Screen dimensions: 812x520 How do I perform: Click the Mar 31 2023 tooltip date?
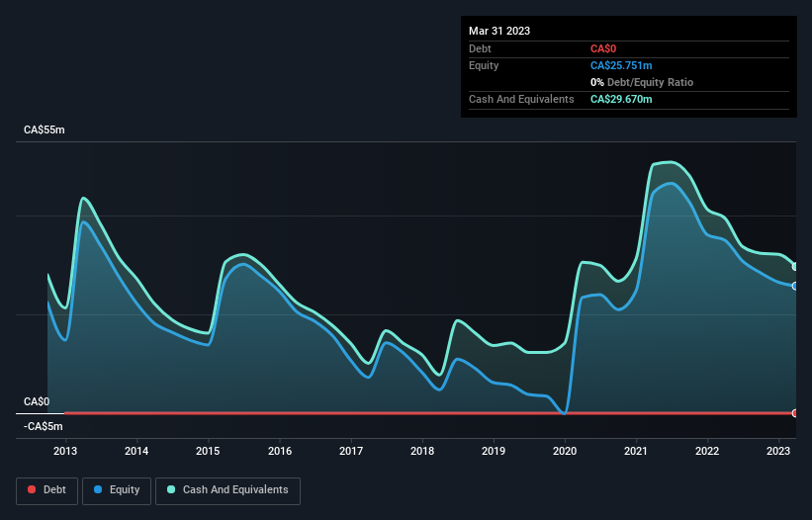(x=499, y=31)
